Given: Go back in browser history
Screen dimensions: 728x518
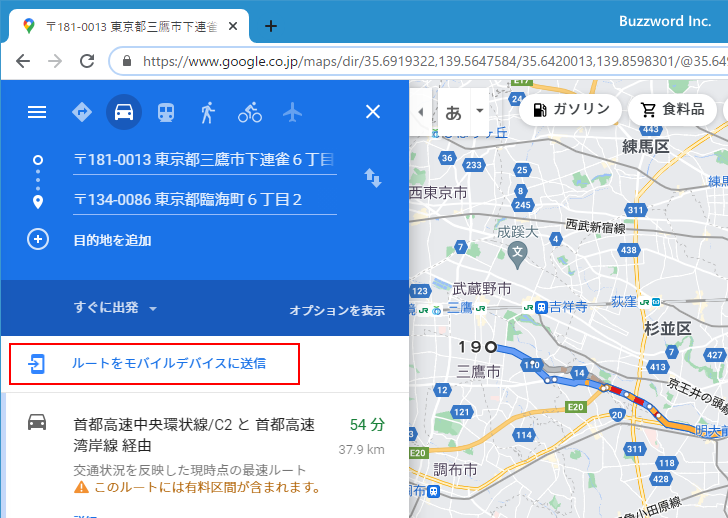Looking at the screenshot, I should [23, 61].
